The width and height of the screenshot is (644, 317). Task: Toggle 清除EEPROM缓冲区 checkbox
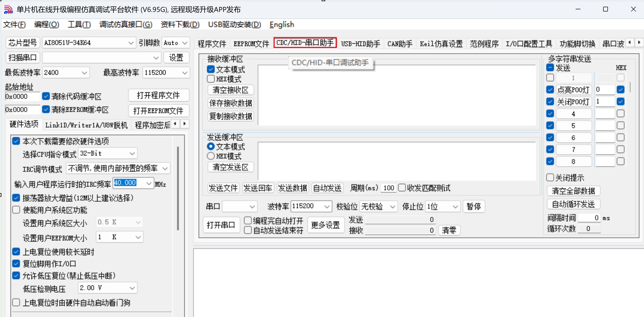[x=46, y=109]
